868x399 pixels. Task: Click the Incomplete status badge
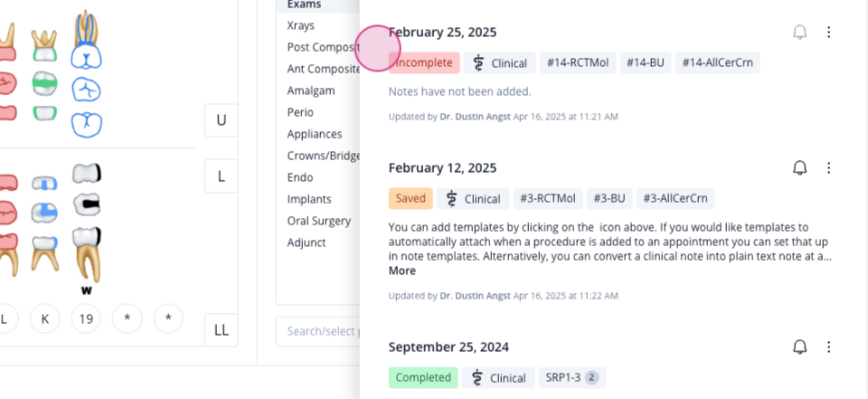[x=424, y=62]
